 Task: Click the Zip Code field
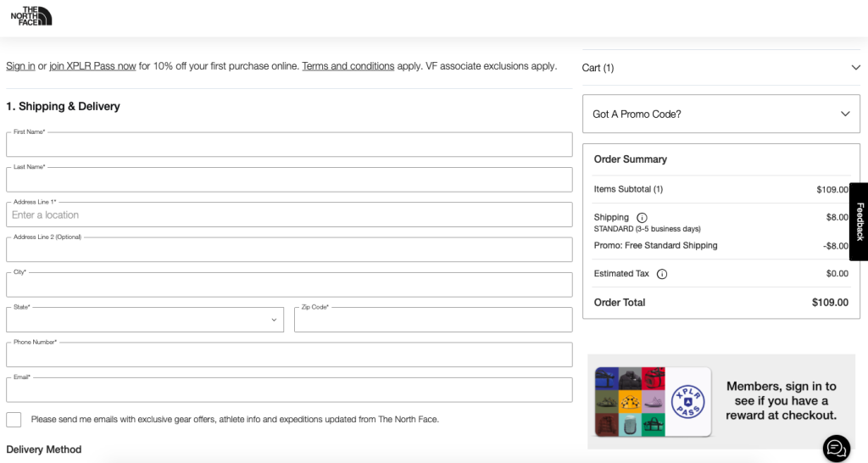[433, 320]
